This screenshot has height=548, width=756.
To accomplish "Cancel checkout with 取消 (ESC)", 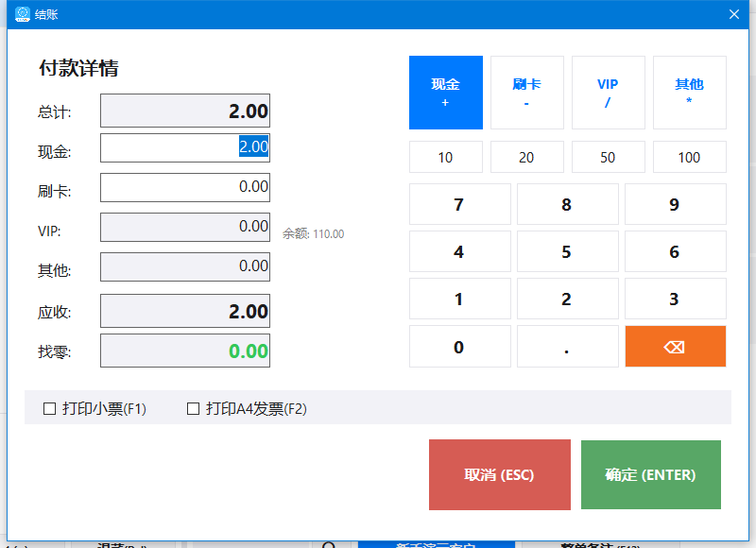I will click(500, 474).
